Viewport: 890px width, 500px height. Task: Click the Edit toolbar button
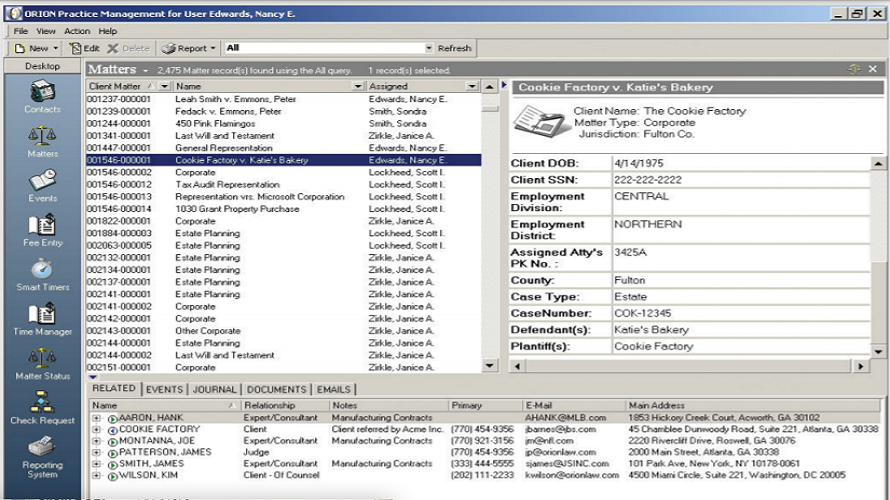84,48
